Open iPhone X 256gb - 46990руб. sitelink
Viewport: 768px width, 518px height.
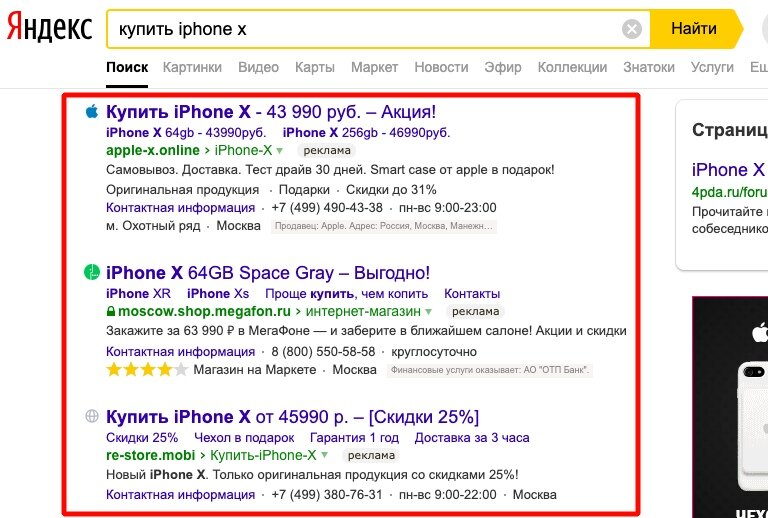click(x=366, y=133)
